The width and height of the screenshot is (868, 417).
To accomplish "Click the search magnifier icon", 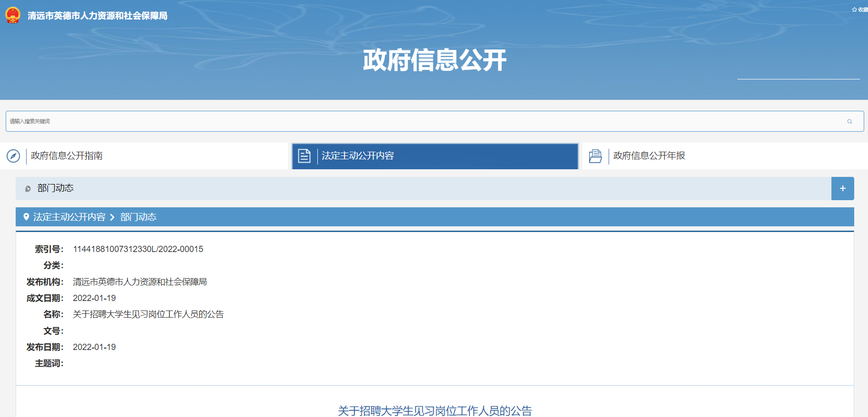I will (849, 122).
